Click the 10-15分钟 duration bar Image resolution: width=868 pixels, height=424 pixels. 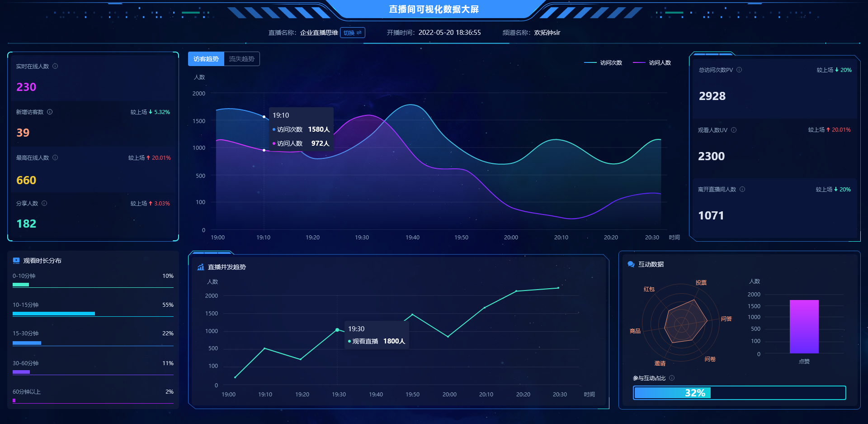pos(54,314)
